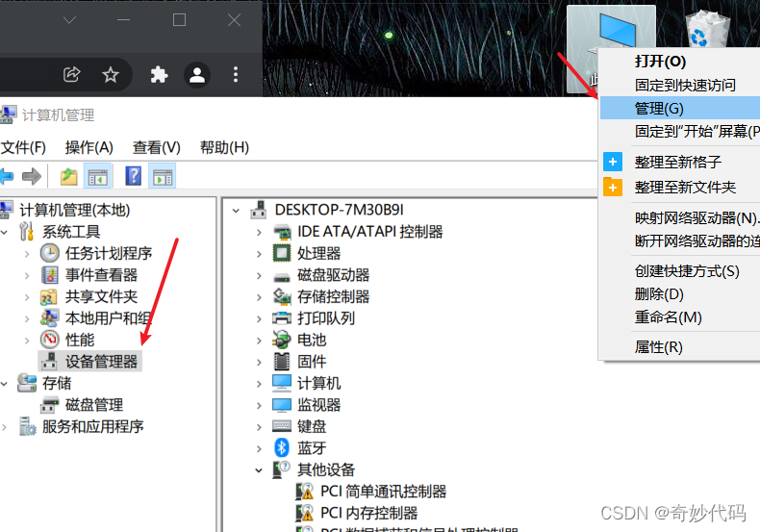
Task: Open the 查看(V) menu
Action: click(157, 147)
